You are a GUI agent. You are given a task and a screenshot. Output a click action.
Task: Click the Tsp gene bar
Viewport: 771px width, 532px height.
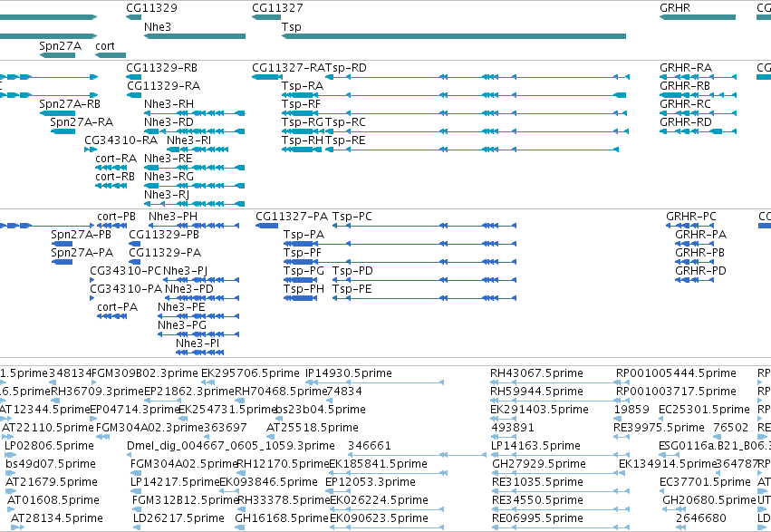pos(453,36)
